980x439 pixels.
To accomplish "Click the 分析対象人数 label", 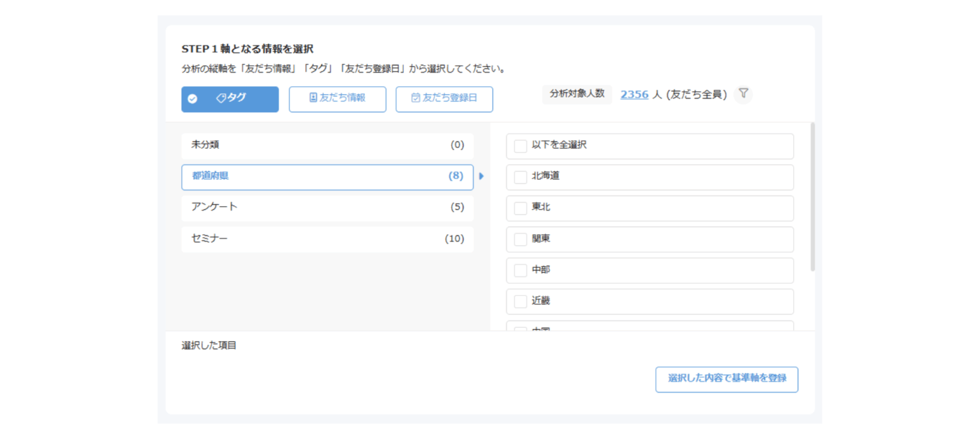I will (x=577, y=94).
